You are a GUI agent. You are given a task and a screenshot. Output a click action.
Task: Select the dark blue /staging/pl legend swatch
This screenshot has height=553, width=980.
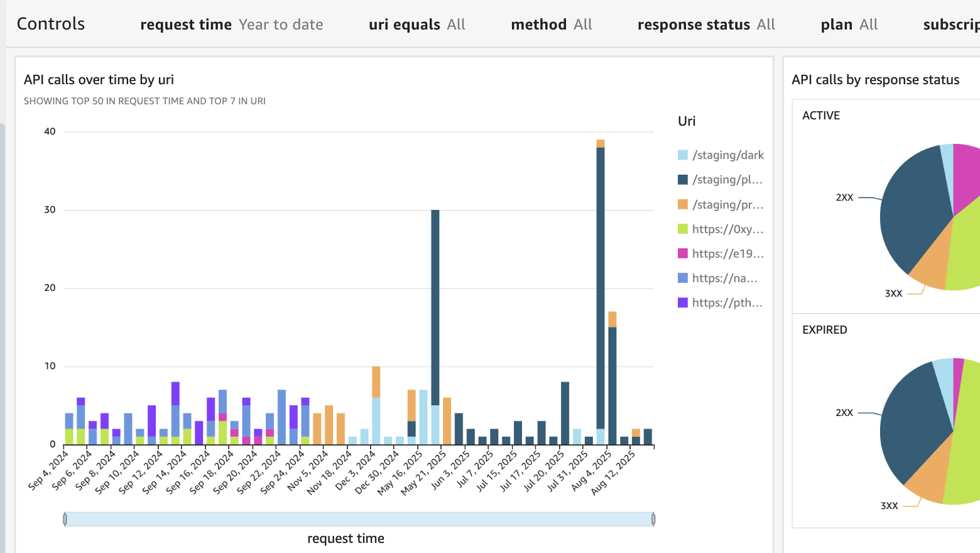point(683,180)
